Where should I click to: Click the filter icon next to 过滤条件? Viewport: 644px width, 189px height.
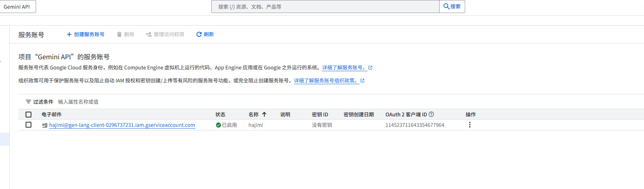coord(28,102)
